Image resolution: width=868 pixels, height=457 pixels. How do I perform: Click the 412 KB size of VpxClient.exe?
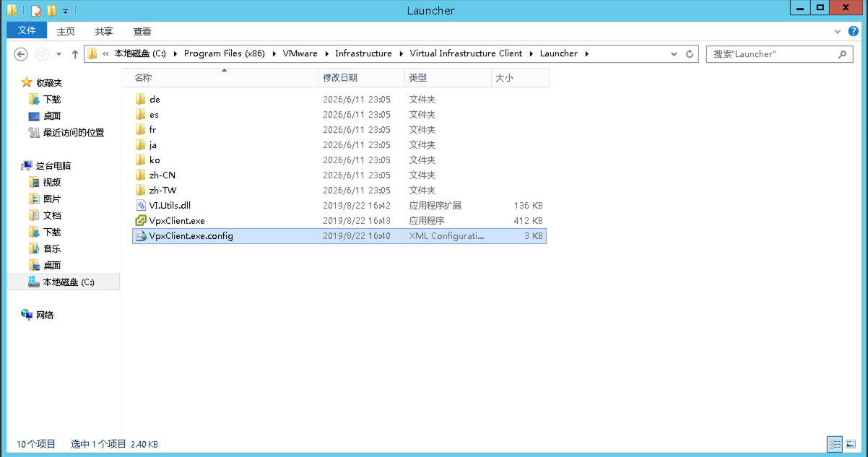[527, 221]
